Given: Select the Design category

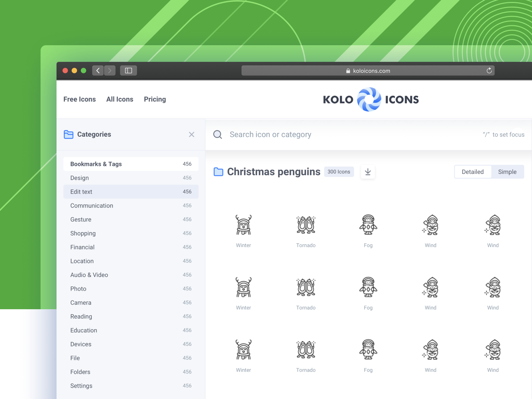Looking at the screenshot, I should point(131,178).
